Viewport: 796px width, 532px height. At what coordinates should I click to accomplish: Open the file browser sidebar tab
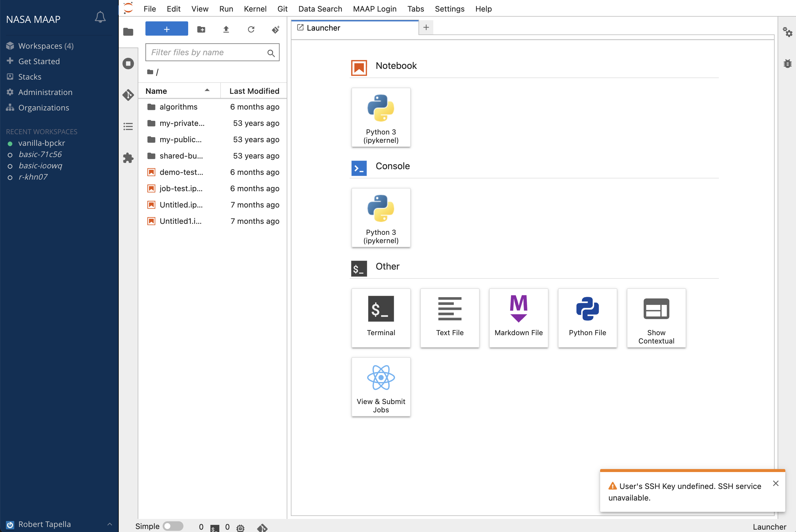click(x=128, y=32)
